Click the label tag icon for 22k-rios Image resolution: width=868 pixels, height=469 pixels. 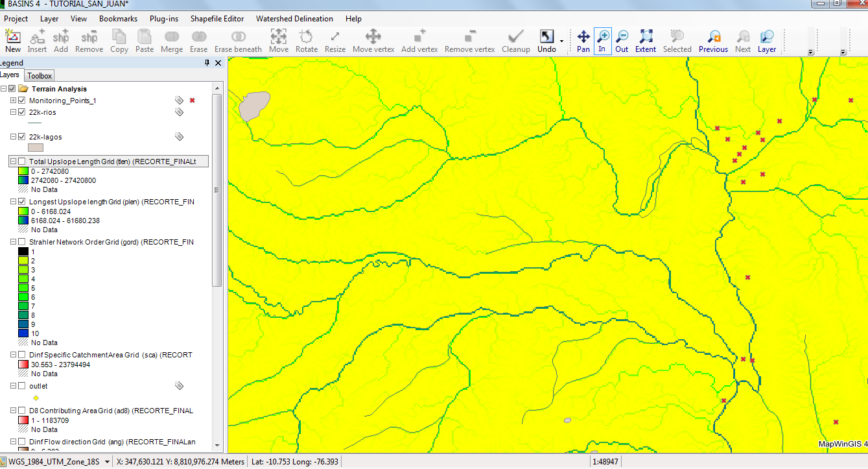180,112
